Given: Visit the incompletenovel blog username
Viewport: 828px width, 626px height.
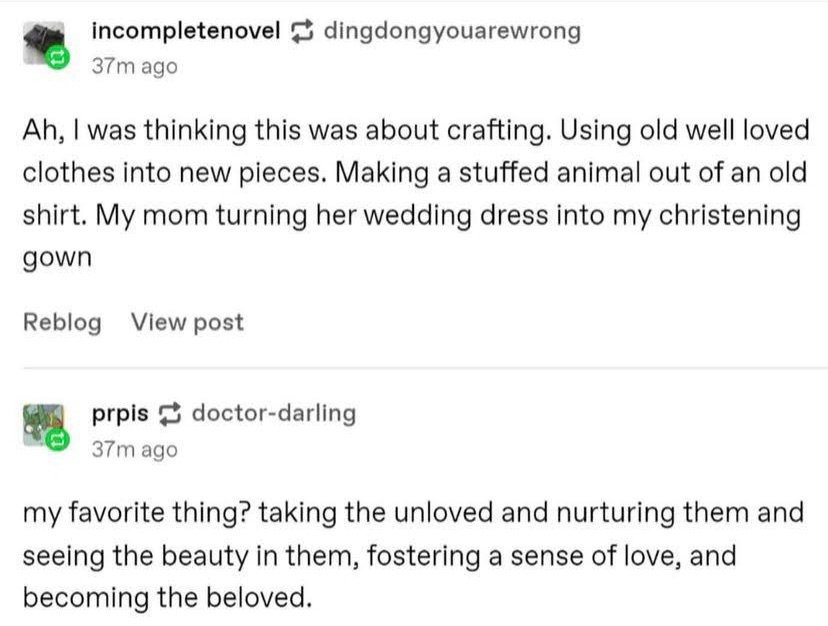Looking at the screenshot, I should pos(185,31).
